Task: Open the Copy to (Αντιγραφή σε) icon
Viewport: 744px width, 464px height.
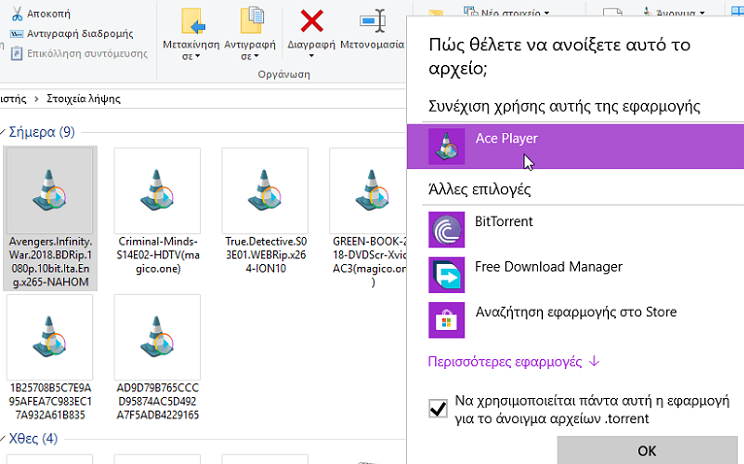Action: [x=251, y=21]
